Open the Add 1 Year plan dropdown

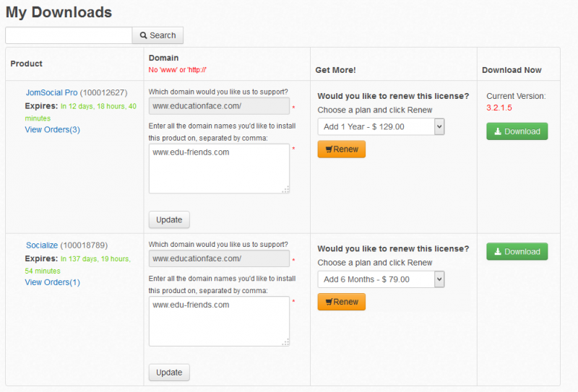click(x=381, y=127)
